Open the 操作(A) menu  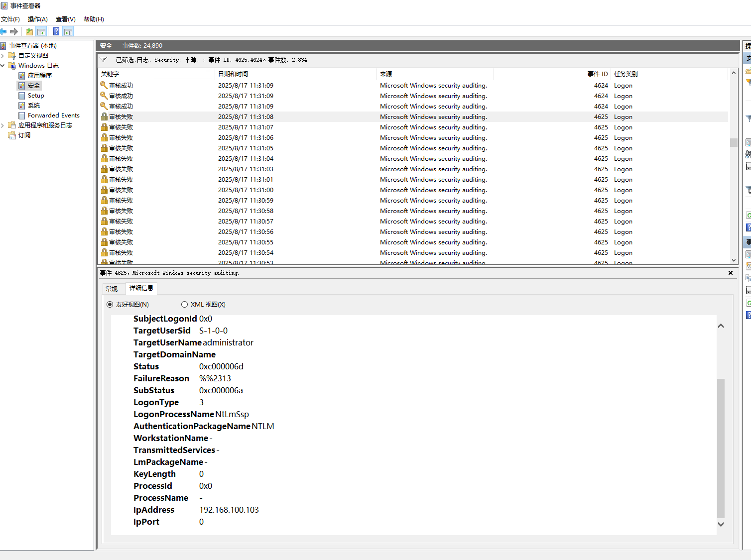pos(37,19)
